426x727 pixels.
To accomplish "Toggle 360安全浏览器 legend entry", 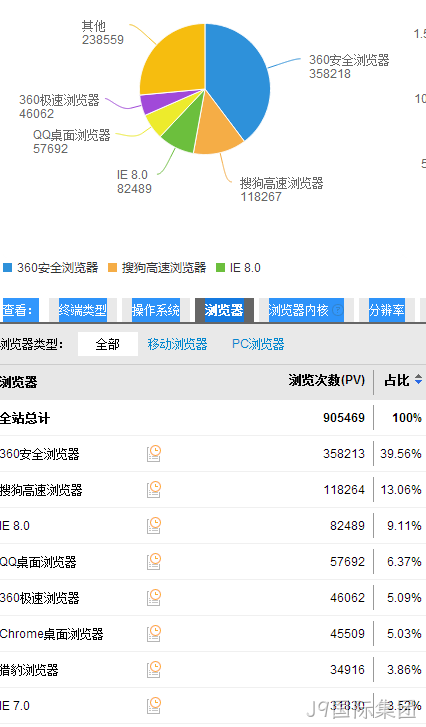I will (51, 268).
